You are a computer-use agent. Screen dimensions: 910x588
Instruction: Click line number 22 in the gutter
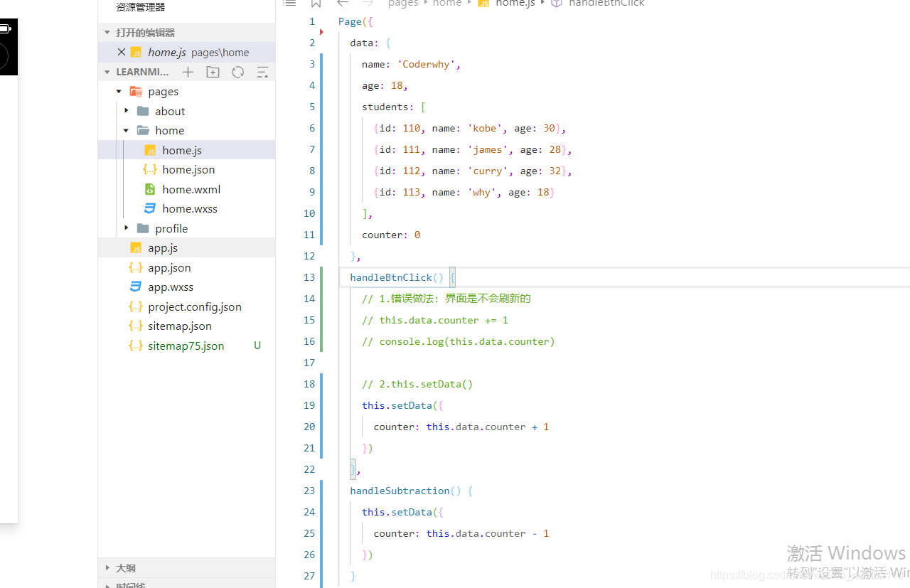309,469
